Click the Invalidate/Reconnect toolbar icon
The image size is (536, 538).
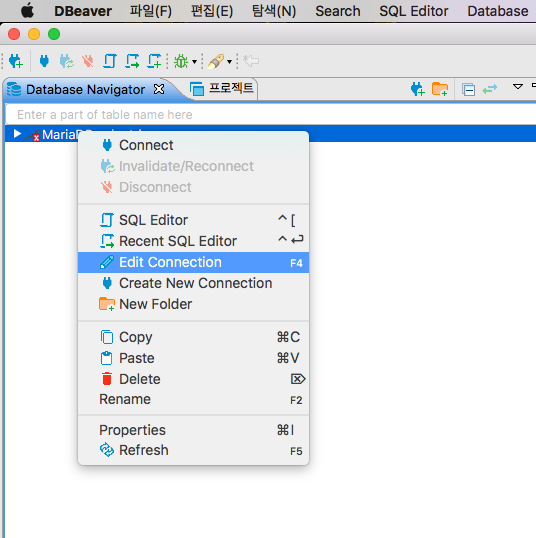(67, 61)
